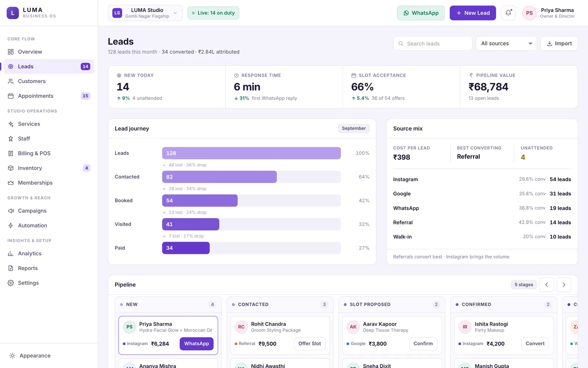Select Instagram row in Source mix
Screen dimensions: 588x368
coord(482,180)
